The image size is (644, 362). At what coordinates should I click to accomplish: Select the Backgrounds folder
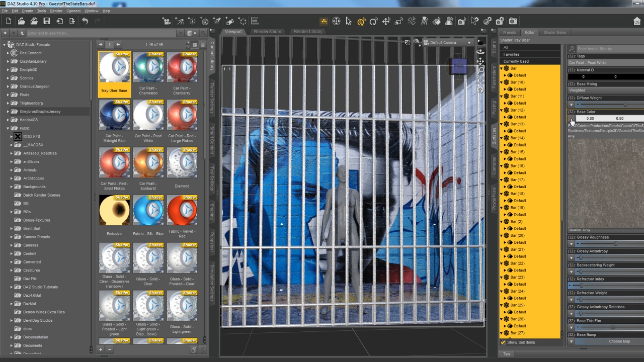coord(34,187)
